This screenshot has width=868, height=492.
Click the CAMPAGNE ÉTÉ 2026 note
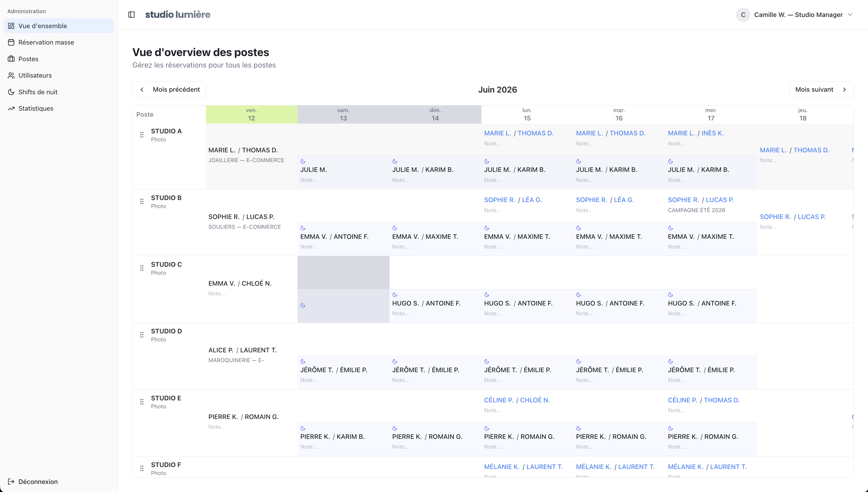[x=697, y=210]
